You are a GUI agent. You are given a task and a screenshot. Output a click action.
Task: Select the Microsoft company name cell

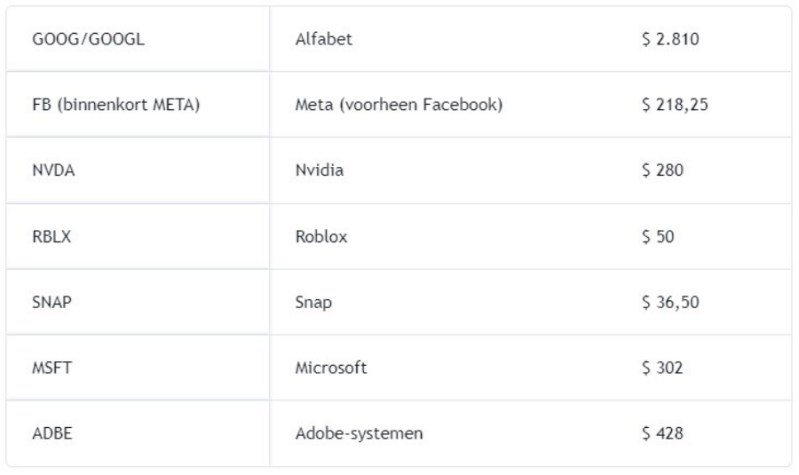pyautogui.click(x=332, y=368)
